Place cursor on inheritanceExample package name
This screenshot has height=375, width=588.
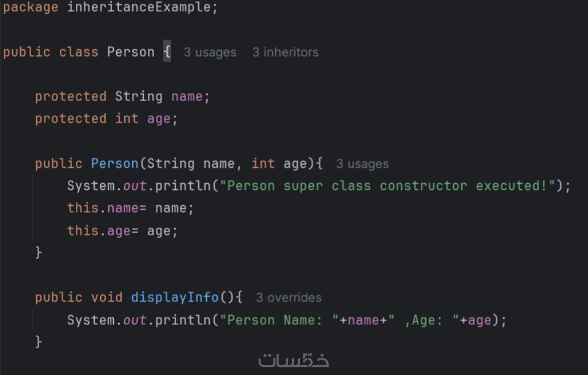coord(139,8)
